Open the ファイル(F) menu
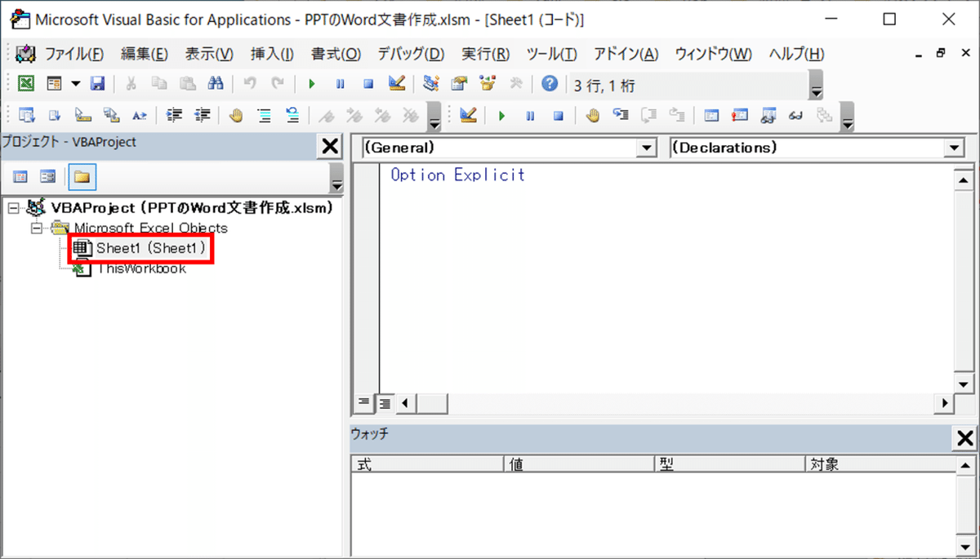This screenshot has width=980, height=559. pyautogui.click(x=74, y=54)
